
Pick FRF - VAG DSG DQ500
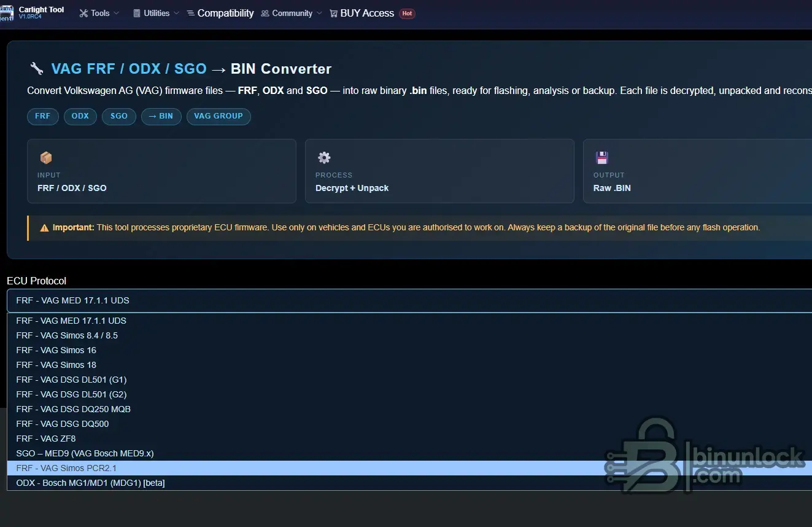click(409, 424)
